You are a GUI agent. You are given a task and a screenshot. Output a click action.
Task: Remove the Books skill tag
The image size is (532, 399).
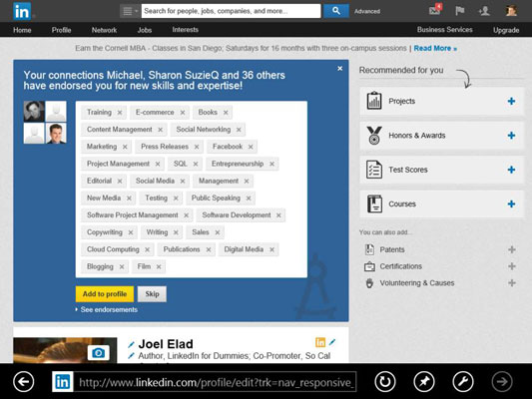point(226,112)
